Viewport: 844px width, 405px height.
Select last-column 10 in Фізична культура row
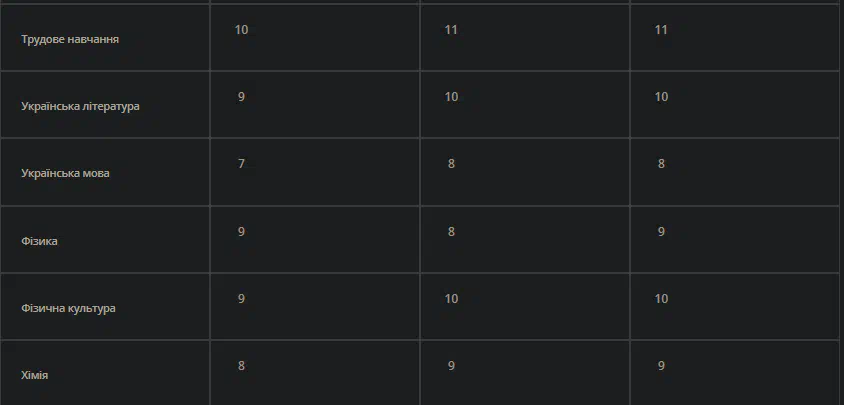(x=661, y=298)
